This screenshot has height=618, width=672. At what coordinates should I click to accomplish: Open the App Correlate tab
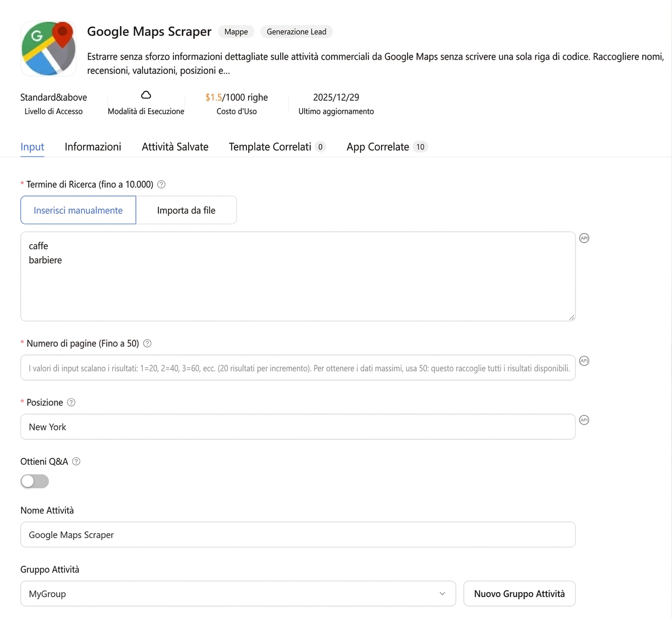click(x=387, y=147)
